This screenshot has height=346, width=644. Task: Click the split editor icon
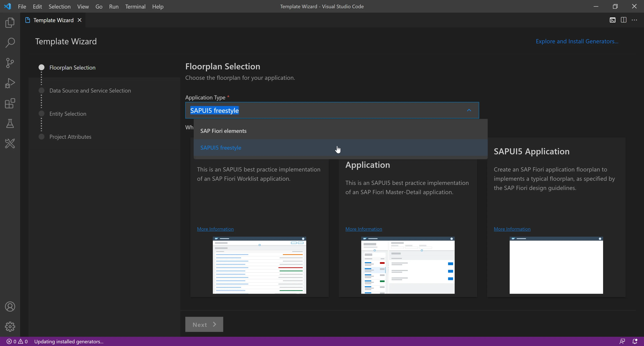tap(624, 20)
